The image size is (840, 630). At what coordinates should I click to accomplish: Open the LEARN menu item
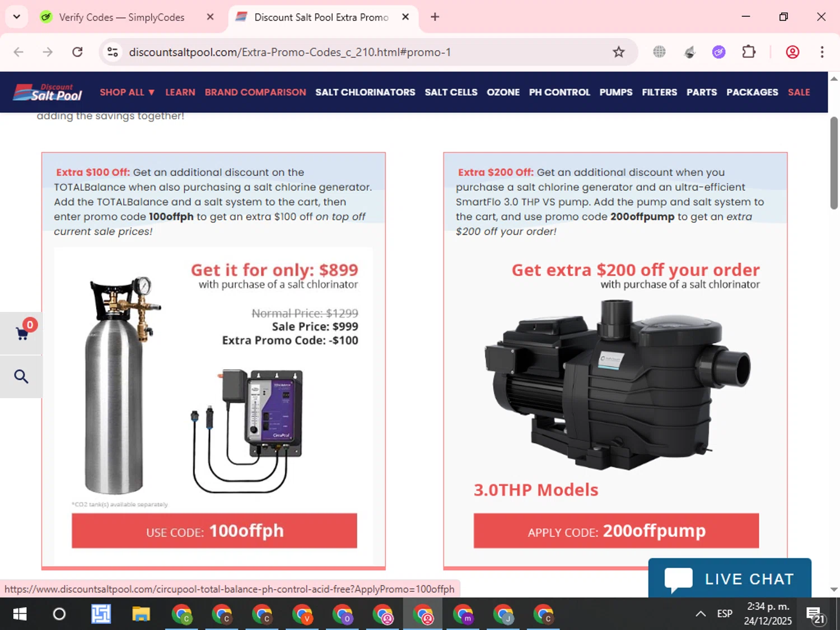coord(180,92)
